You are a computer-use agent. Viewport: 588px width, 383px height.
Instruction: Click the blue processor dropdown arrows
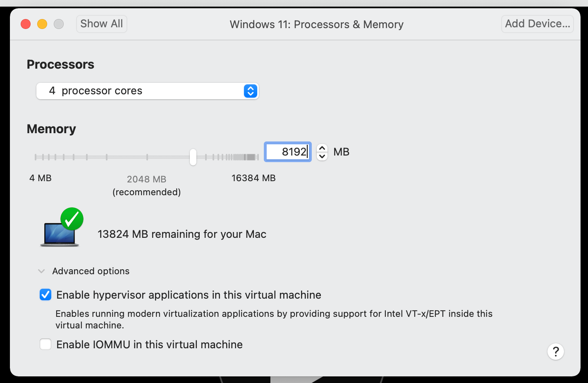click(251, 91)
